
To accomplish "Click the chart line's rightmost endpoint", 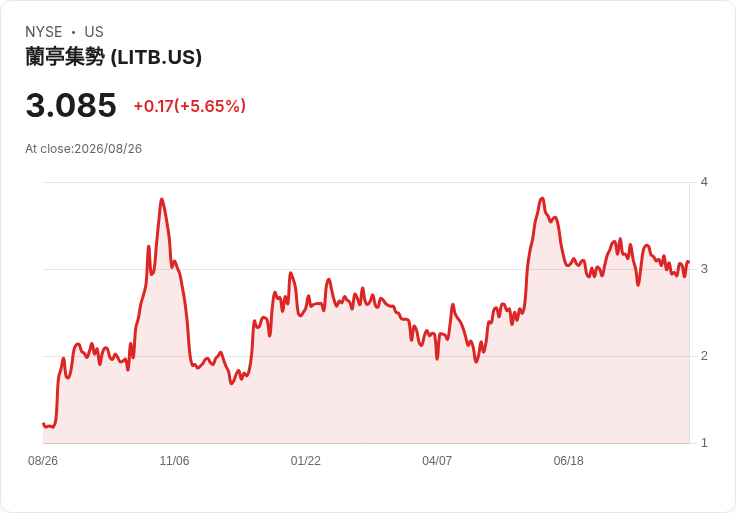I will point(689,261).
